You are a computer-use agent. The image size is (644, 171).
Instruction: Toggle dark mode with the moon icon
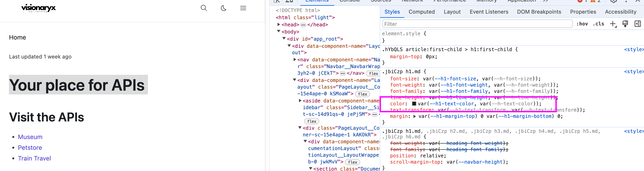point(224,8)
